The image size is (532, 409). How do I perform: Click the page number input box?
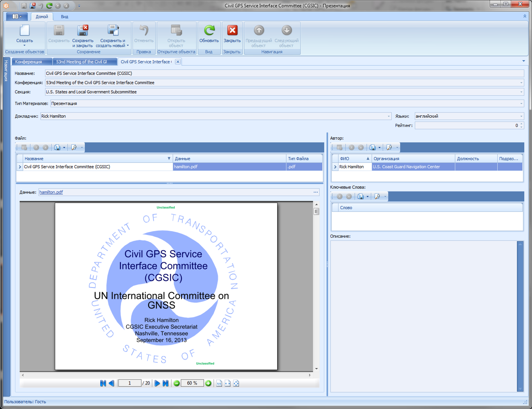130,383
